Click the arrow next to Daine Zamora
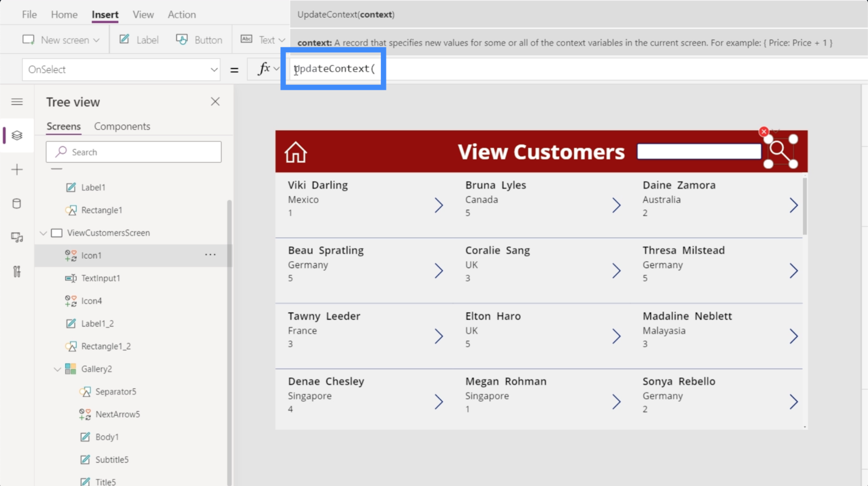 (x=794, y=206)
